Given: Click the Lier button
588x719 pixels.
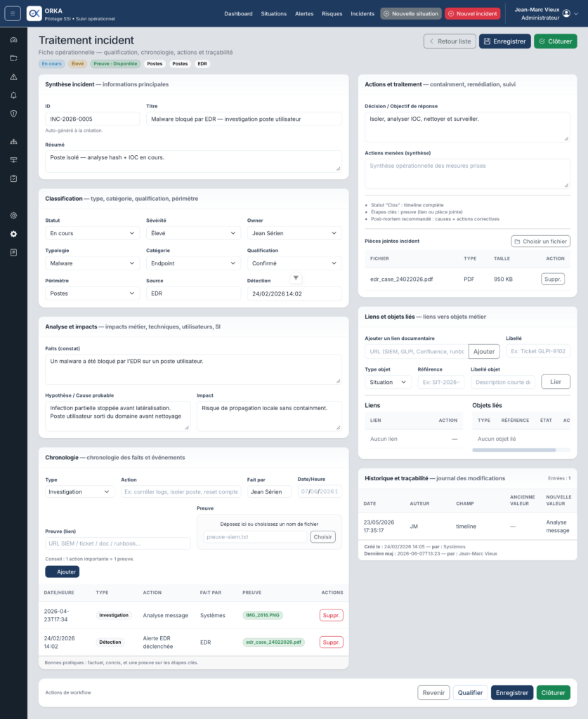Looking at the screenshot, I should click(x=556, y=381).
